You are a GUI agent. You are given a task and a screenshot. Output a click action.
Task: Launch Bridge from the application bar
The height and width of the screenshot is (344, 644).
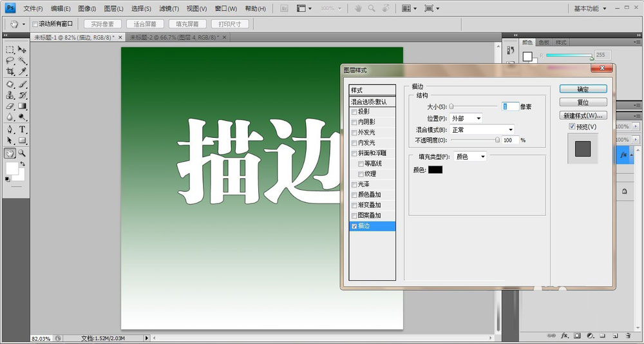(x=285, y=8)
